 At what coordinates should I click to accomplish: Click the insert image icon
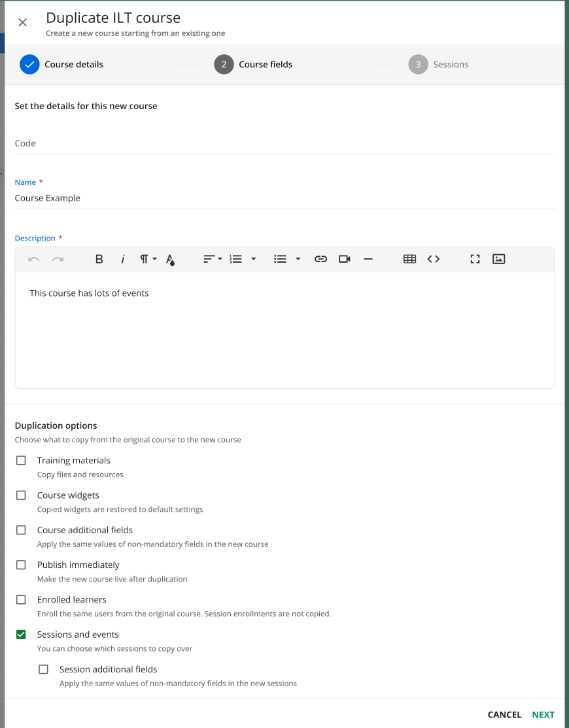point(498,259)
